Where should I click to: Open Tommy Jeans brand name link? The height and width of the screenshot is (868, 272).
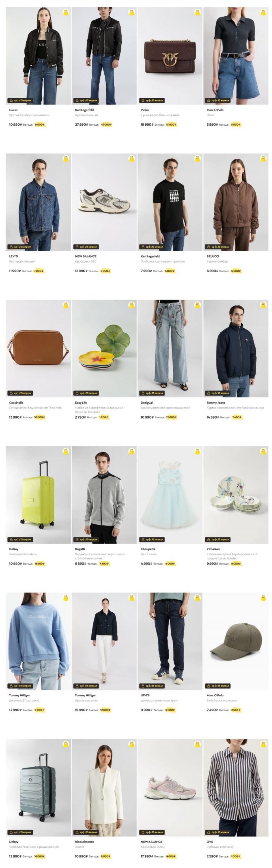click(216, 403)
